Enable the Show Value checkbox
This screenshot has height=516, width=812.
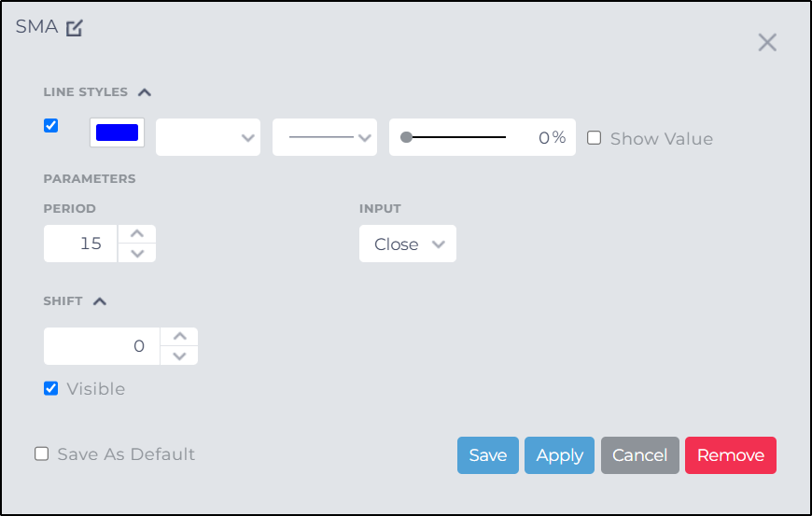point(594,138)
